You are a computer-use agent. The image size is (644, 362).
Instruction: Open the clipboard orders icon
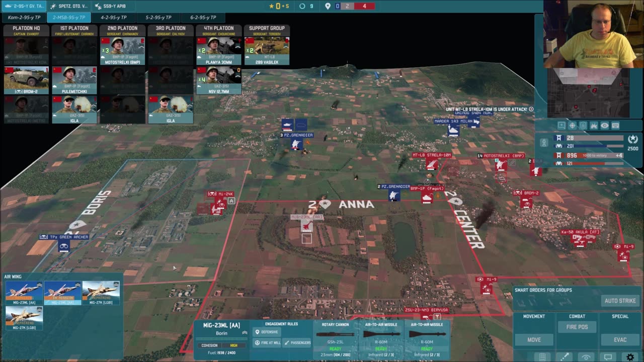pos(542,357)
